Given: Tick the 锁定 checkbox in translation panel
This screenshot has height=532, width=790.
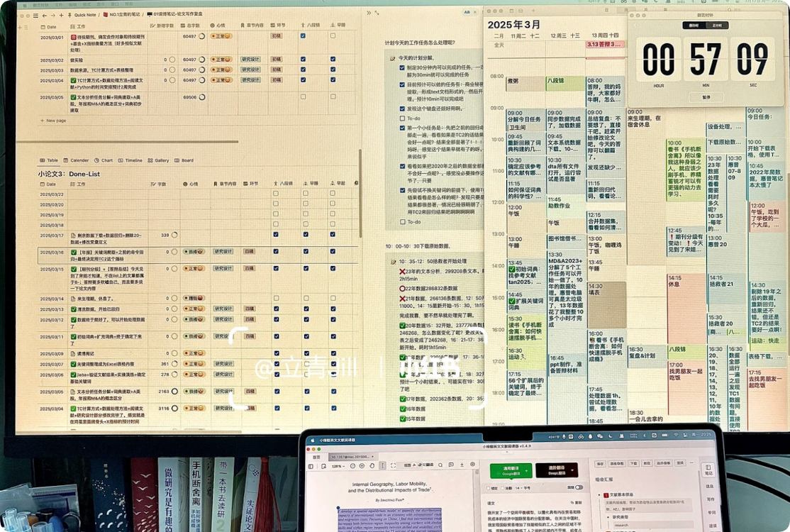Looking at the screenshot, I should click(x=488, y=488).
